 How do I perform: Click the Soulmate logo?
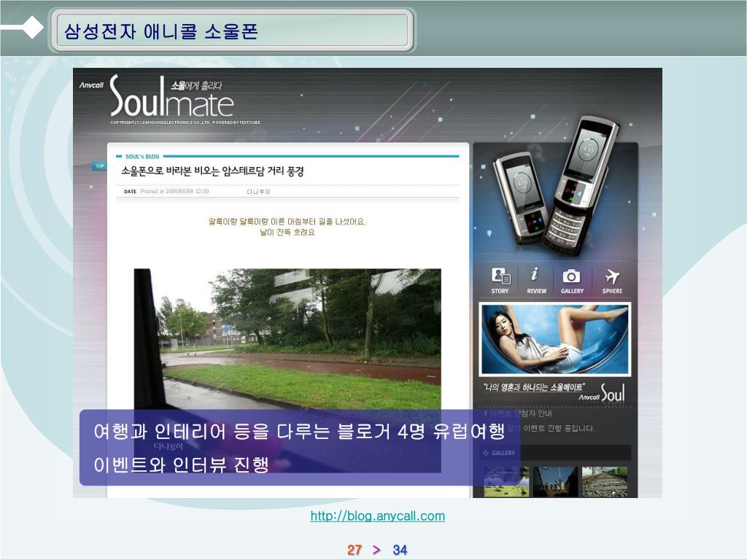click(172, 96)
